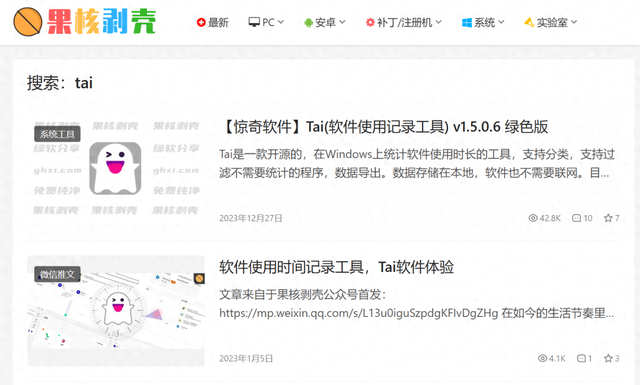Click the ghost thumbnail tagged 微信推文

116,311
